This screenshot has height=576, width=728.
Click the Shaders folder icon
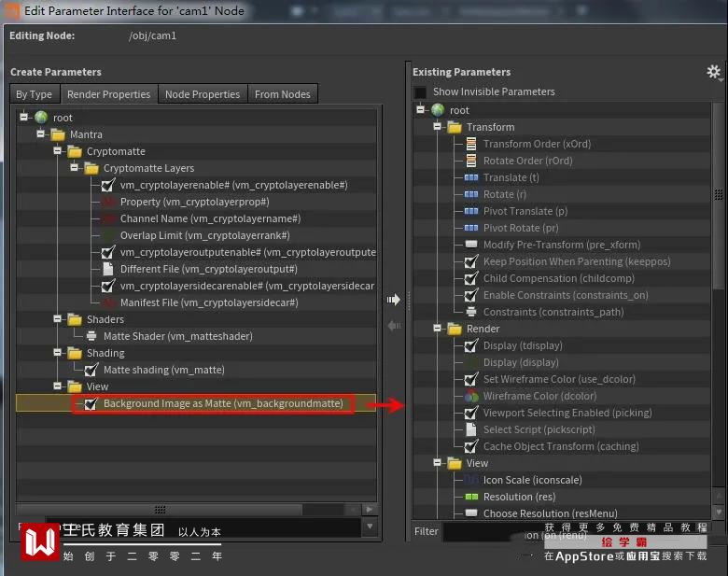click(75, 319)
